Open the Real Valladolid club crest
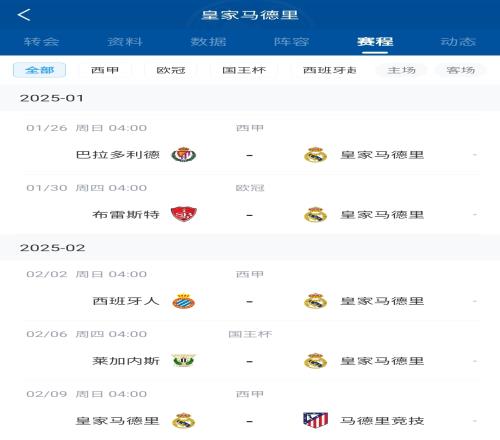The height and width of the screenshot is (440, 500). coord(183,155)
